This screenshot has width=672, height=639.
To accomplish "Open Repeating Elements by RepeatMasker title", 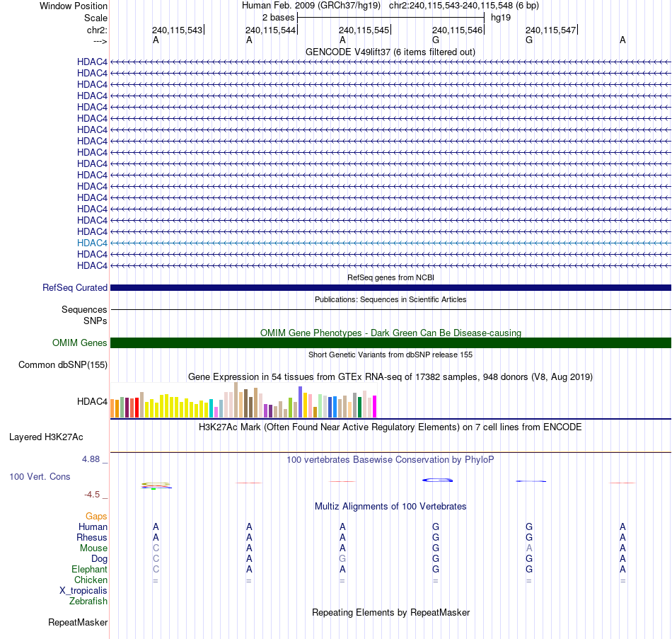I will click(x=390, y=612).
